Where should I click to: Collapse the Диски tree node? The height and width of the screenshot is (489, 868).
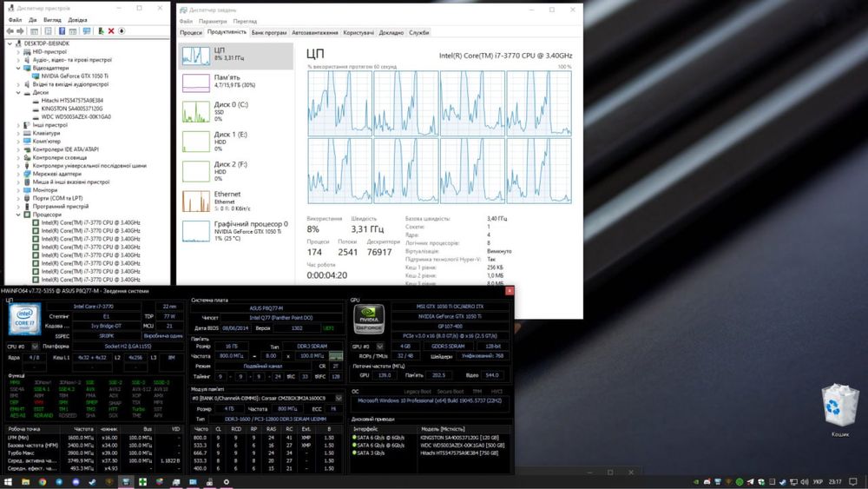click(x=18, y=92)
